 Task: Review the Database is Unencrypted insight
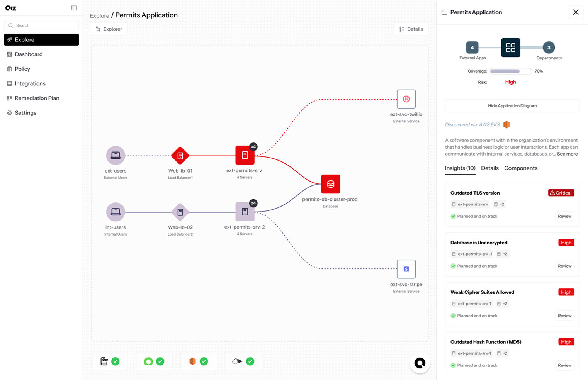click(564, 266)
